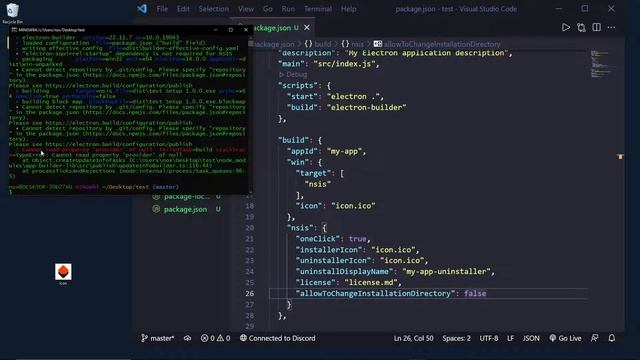This screenshot has width=640, height=360.
Task: Click the "nsis" target array value
Action: click(x=318, y=184)
